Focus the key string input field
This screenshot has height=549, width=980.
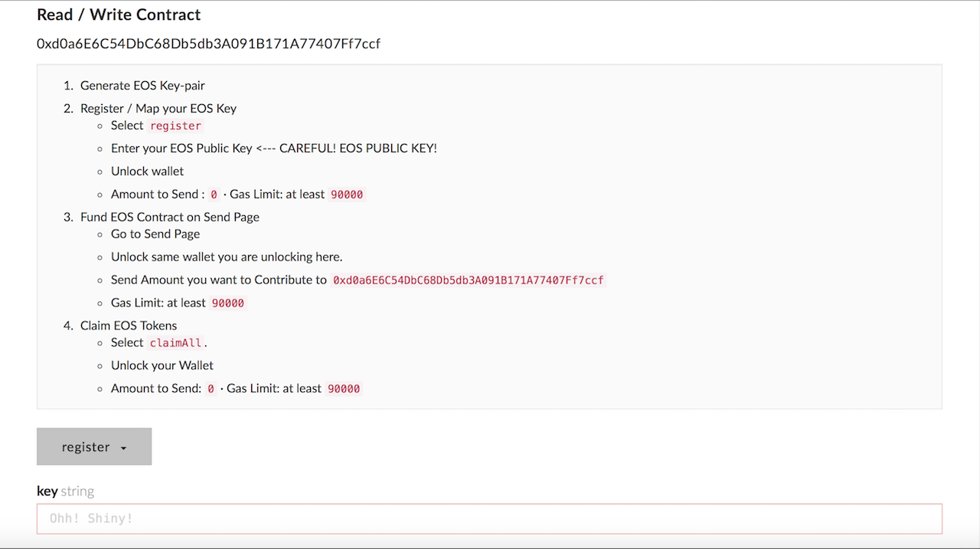pos(488,518)
